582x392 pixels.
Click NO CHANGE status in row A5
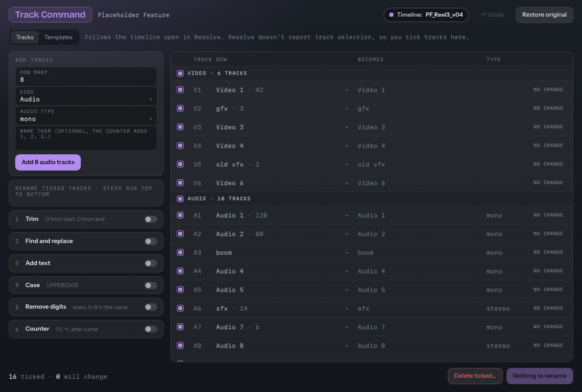click(x=548, y=290)
